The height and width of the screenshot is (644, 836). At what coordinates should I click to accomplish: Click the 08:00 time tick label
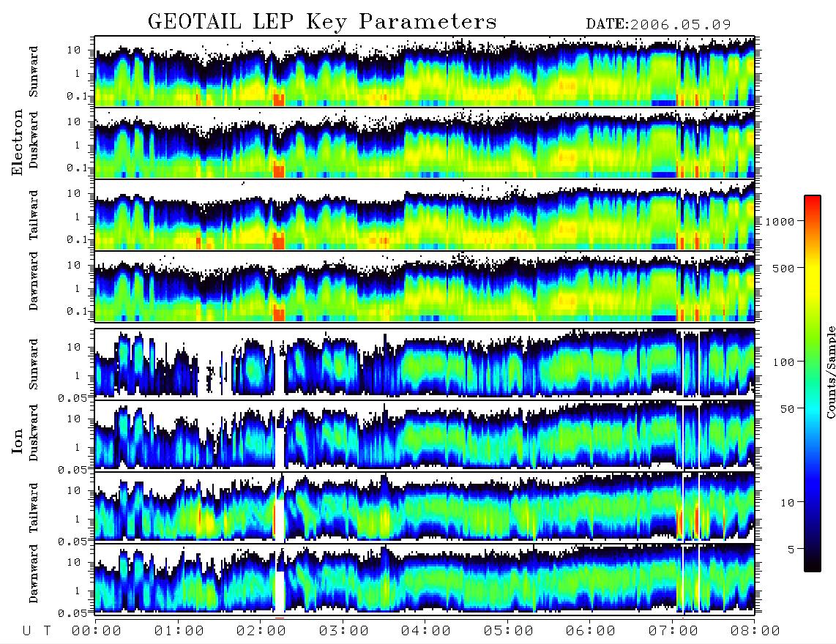click(755, 631)
